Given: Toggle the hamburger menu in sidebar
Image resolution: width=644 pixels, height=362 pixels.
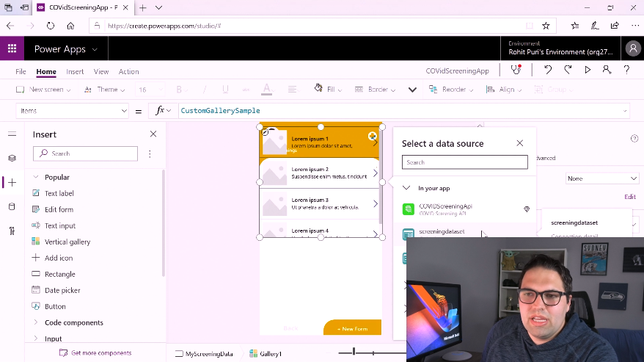Looking at the screenshot, I should pos(12,134).
